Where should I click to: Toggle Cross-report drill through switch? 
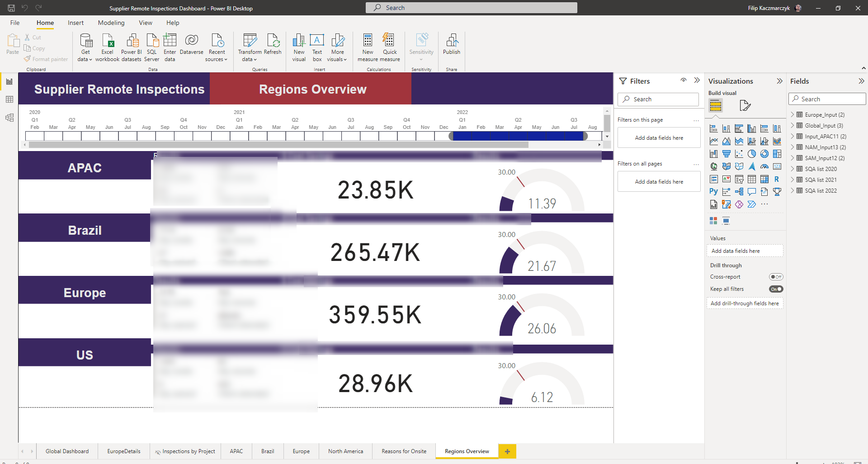776,277
